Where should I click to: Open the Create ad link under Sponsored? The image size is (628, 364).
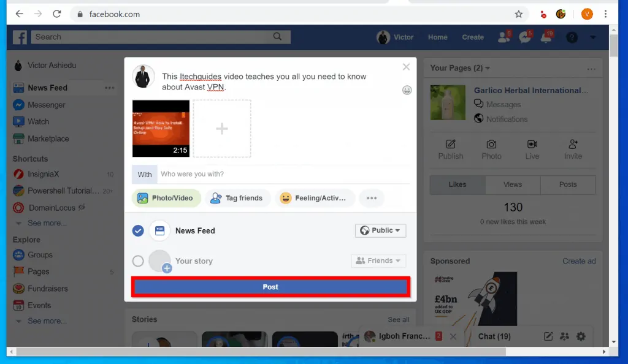pyautogui.click(x=579, y=260)
